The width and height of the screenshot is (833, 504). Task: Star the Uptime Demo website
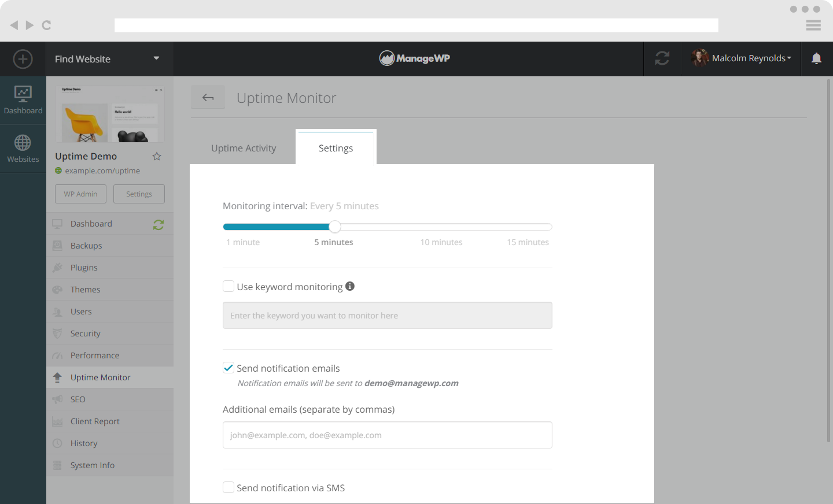pyautogui.click(x=157, y=156)
